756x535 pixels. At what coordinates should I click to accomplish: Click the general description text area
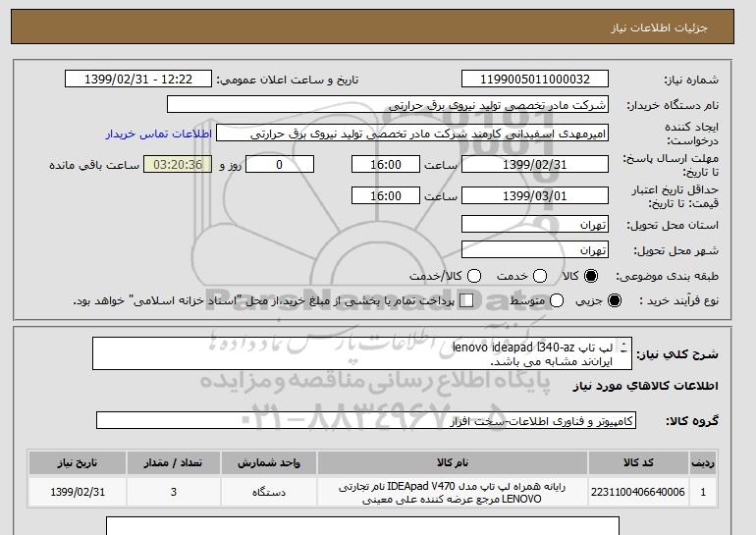362,353
